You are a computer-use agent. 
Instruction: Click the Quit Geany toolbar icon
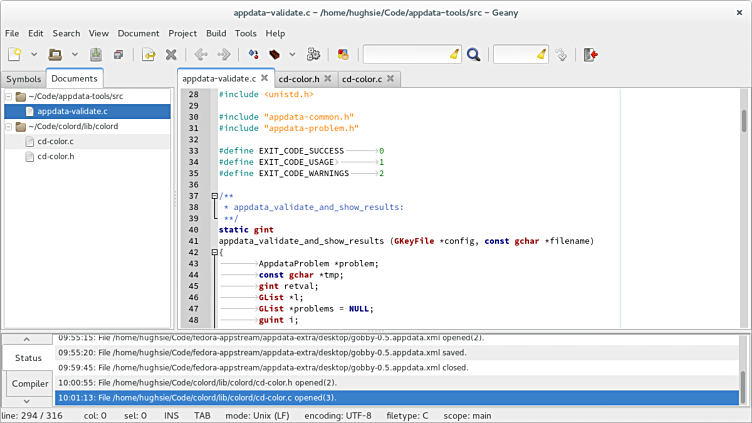pos(591,54)
